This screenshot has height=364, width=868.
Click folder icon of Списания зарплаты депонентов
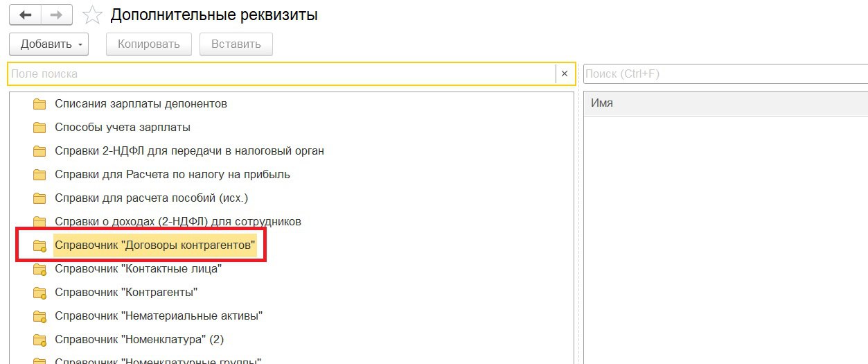(39, 104)
